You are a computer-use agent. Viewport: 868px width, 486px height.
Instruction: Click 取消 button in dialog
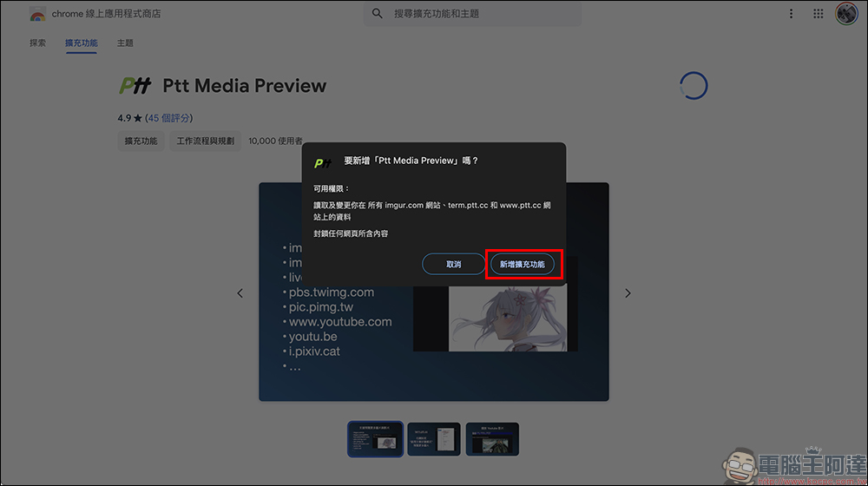click(x=453, y=264)
